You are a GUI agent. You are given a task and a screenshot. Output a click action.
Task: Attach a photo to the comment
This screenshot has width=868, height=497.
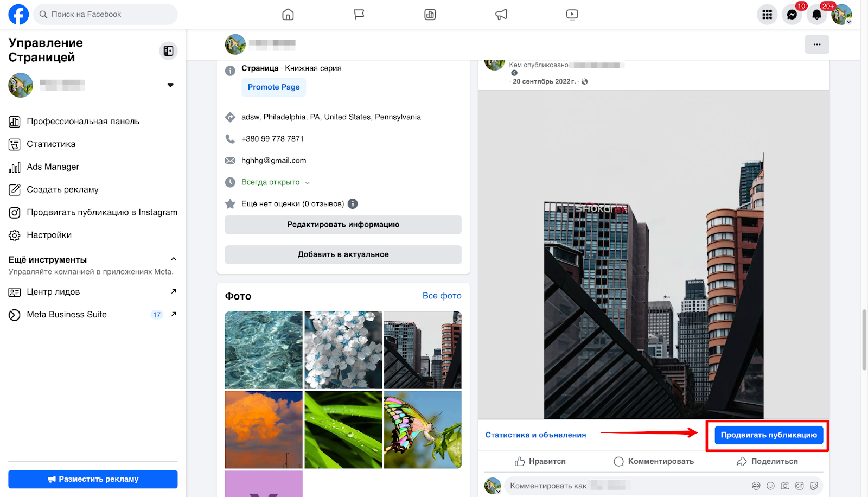click(785, 486)
